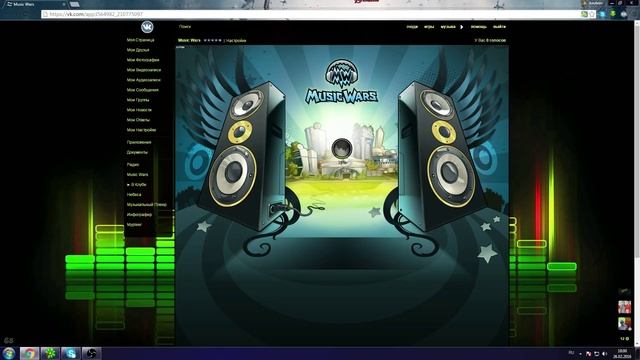Click the Настройки link beside the app title
Viewport: 640px width, 360px height.
point(236,41)
